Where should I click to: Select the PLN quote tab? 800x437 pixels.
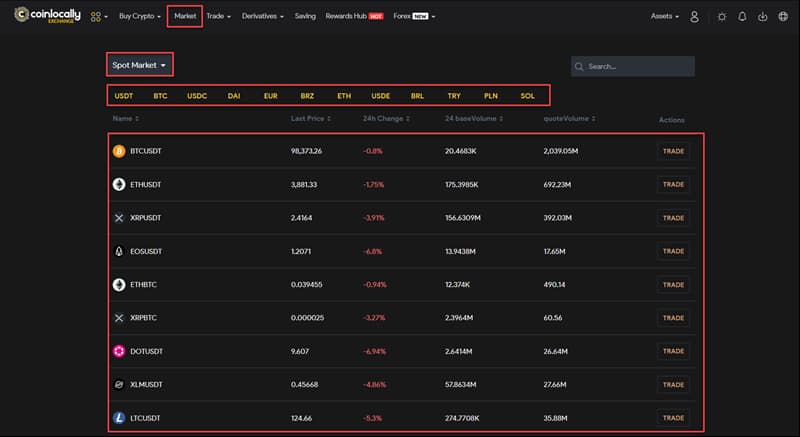pos(491,96)
